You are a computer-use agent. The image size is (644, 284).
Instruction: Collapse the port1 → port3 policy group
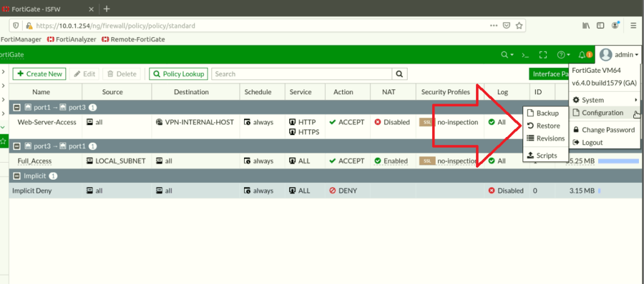click(x=17, y=107)
